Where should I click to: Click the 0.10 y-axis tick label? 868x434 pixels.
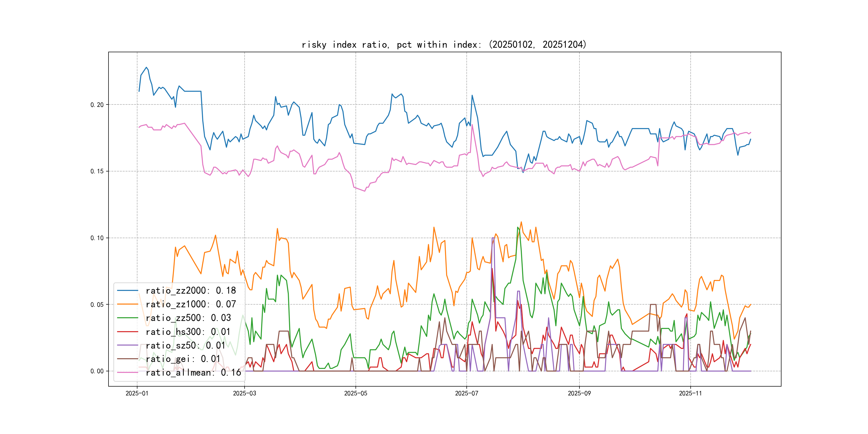tap(97, 238)
